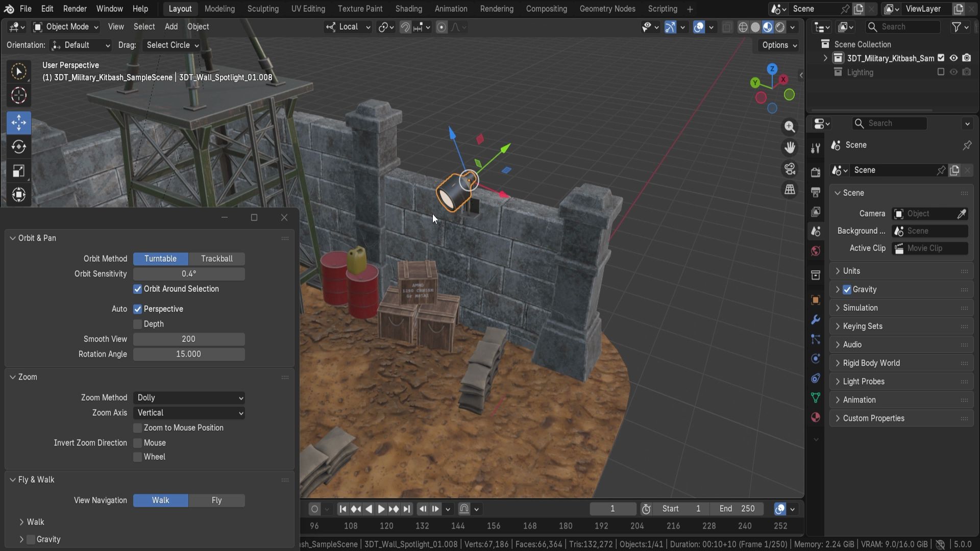Screen dimensions: 980x551
Task: Adjust the Orbit Sensitivity slider
Action: (189, 274)
